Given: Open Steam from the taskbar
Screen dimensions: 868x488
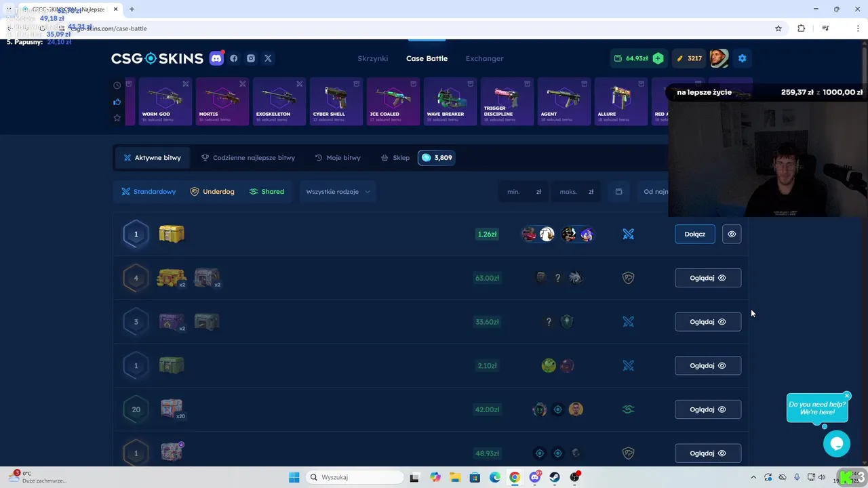Looking at the screenshot, I should tap(555, 477).
